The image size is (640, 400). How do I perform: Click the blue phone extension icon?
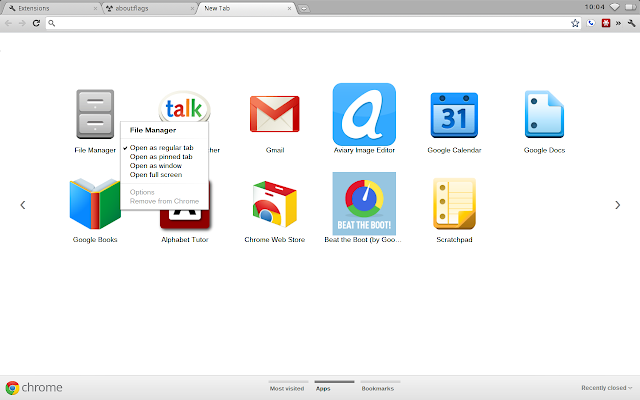tap(591, 23)
